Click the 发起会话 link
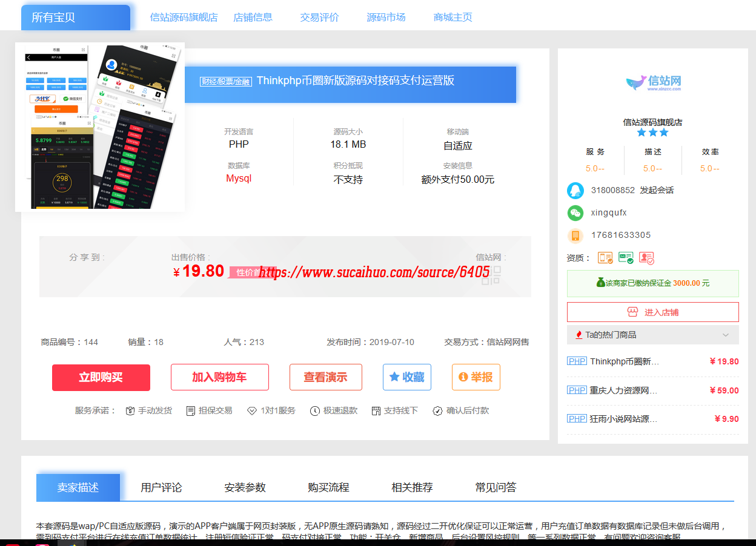Image resolution: width=756 pixels, height=546 pixels. pos(657,190)
